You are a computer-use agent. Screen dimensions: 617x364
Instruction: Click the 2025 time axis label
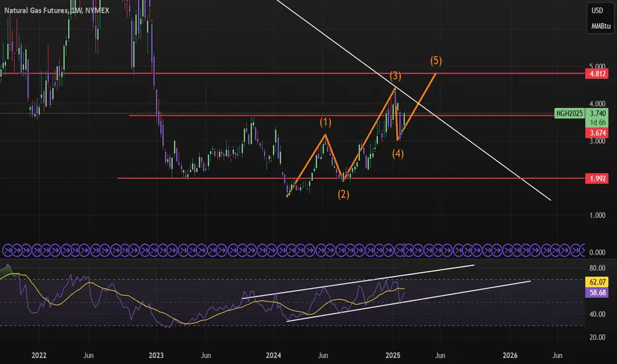pyautogui.click(x=393, y=355)
